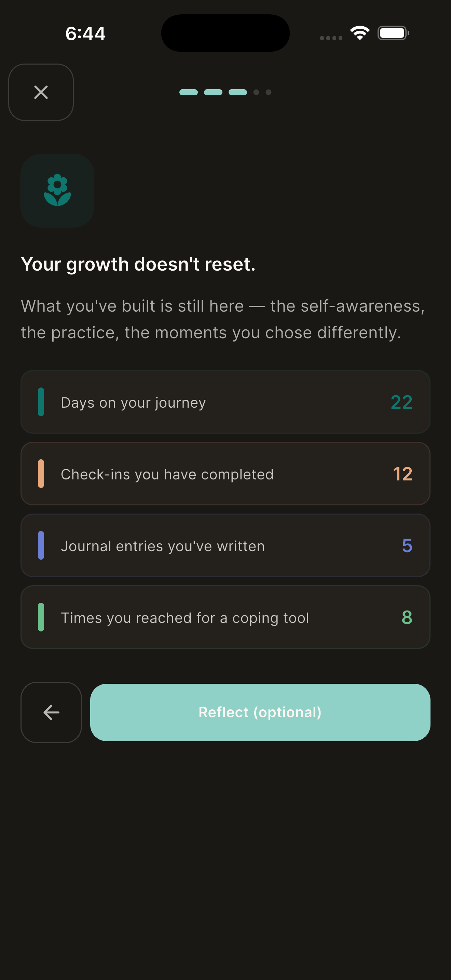Screen dimensions: 451x980
Task: Tap the first unfilled progress dot
Action: click(x=256, y=93)
